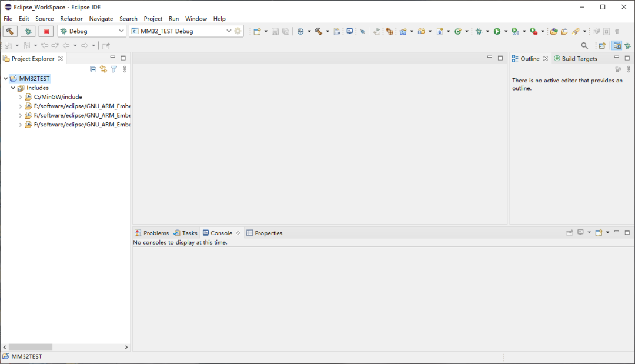Click the binary 010 file icon
The height and width of the screenshot is (364, 635).
tap(337, 32)
